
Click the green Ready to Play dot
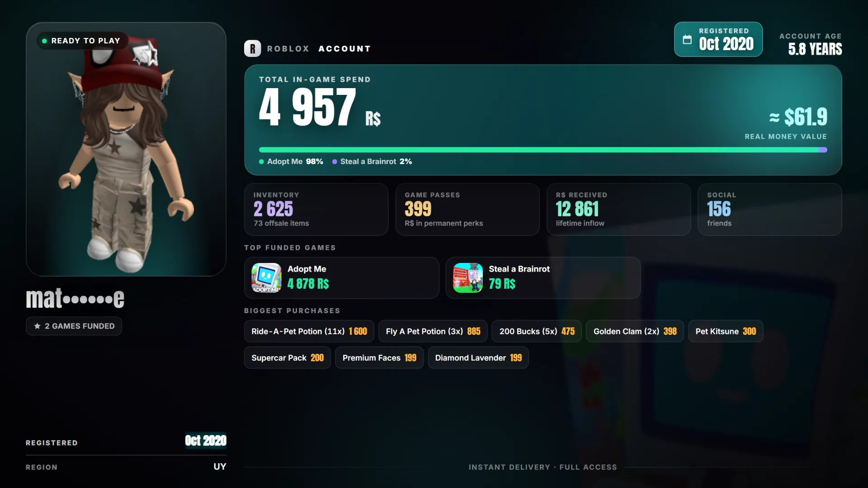point(44,41)
